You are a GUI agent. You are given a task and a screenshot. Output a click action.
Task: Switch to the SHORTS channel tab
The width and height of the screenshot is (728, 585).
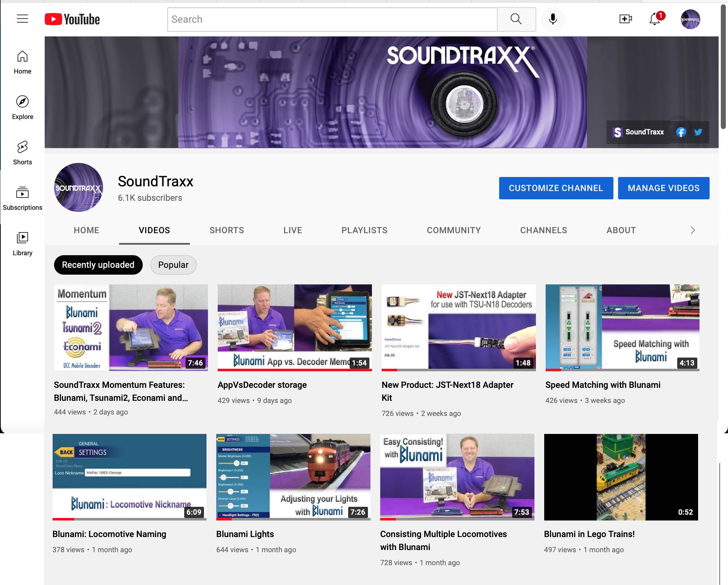(227, 230)
